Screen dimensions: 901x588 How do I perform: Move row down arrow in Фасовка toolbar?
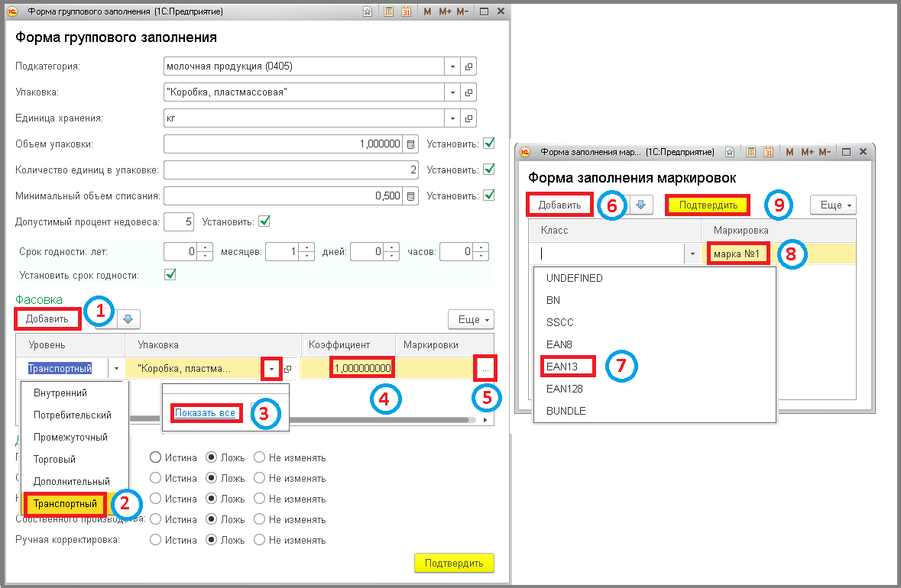(x=128, y=319)
